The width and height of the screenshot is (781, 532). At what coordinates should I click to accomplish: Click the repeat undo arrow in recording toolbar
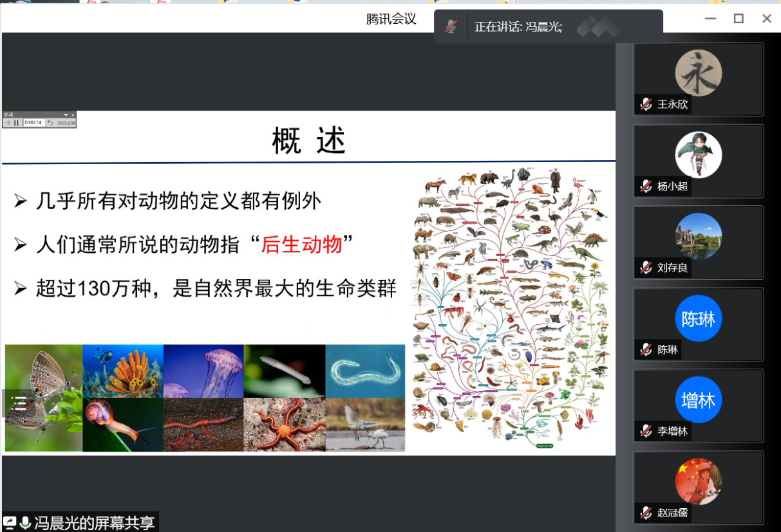(50, 123)
